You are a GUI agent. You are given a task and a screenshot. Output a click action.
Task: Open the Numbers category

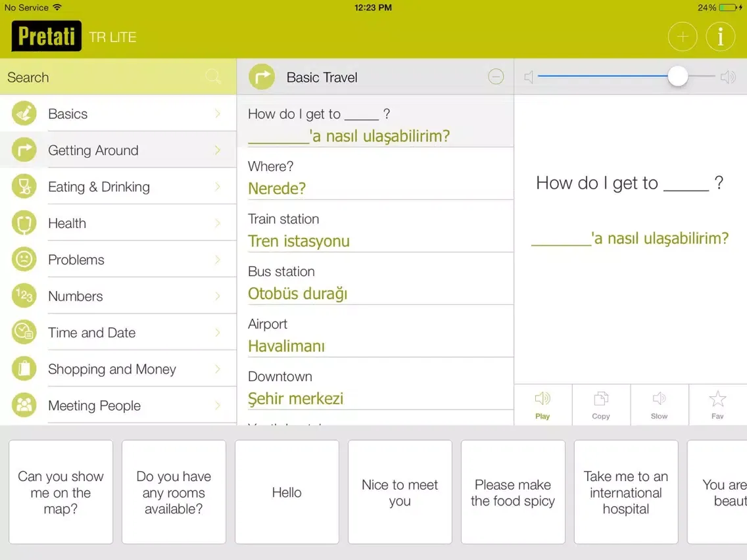(x=118, y=296)
